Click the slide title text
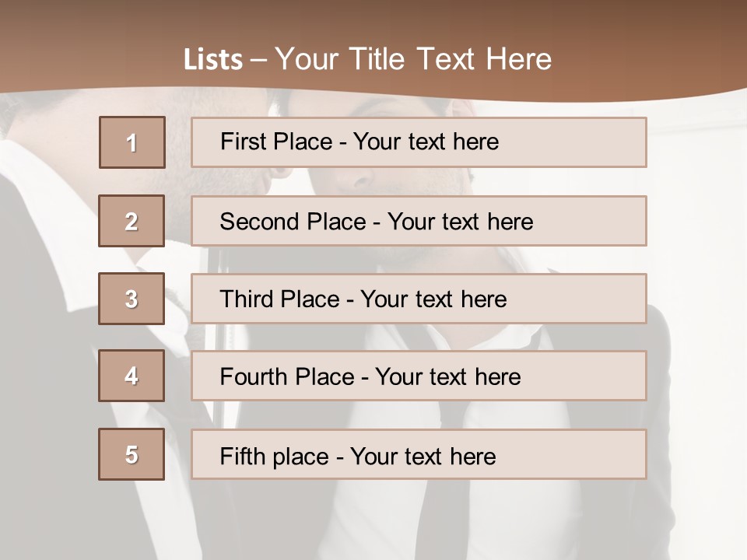 (x=367, y=59)
